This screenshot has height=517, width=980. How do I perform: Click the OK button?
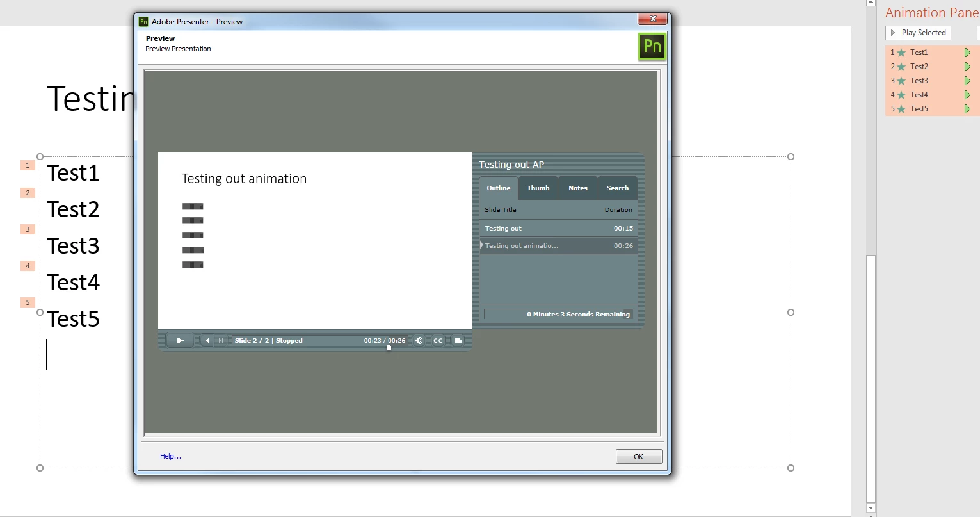point(639,457)
